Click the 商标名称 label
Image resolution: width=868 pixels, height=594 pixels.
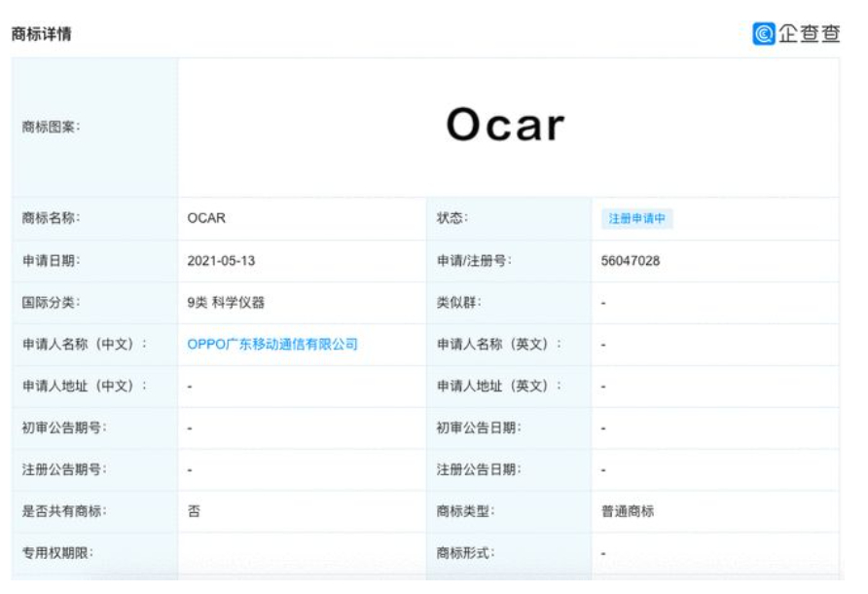pyautogui.click(x=51, y=218)
